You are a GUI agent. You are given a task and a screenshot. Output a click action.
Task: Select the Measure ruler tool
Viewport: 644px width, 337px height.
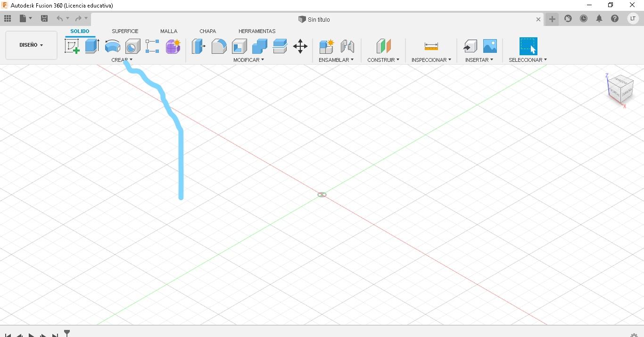pyautogui.click(x=431, y=46)
